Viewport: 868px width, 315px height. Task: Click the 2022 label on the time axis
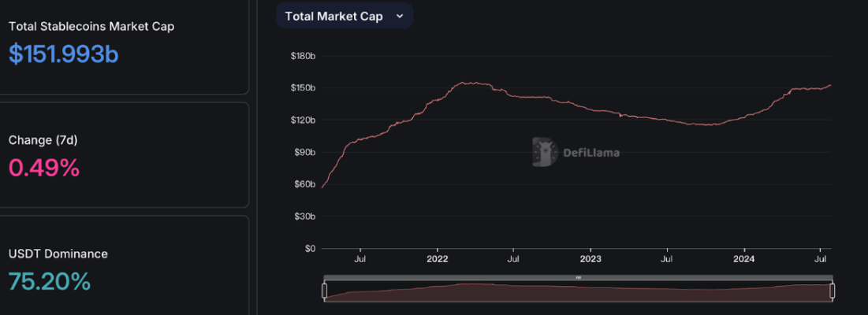tap(437, 258)
